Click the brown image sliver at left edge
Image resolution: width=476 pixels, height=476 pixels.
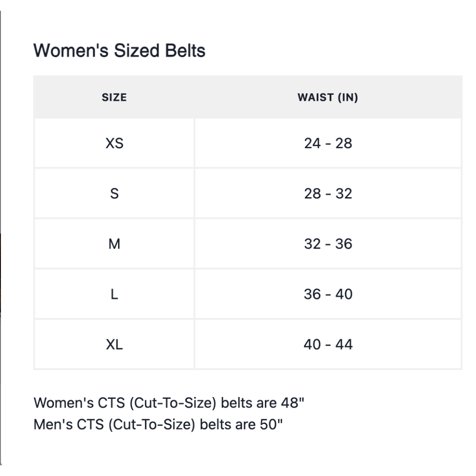point(1,274)
